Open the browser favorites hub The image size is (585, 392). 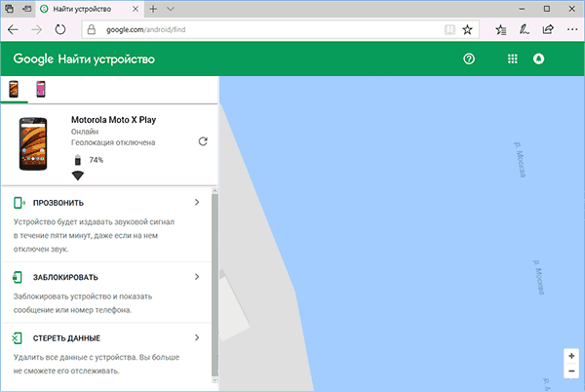pyautogui.click(x=500, y=29)
